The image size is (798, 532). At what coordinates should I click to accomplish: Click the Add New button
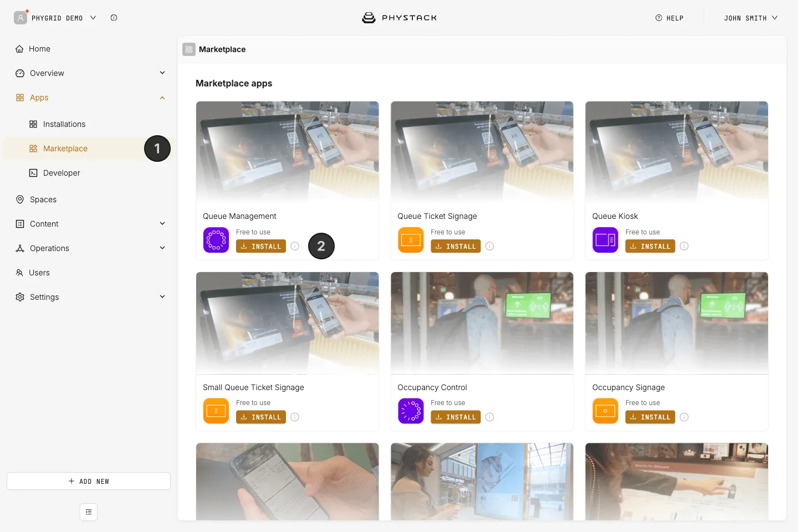89,481
